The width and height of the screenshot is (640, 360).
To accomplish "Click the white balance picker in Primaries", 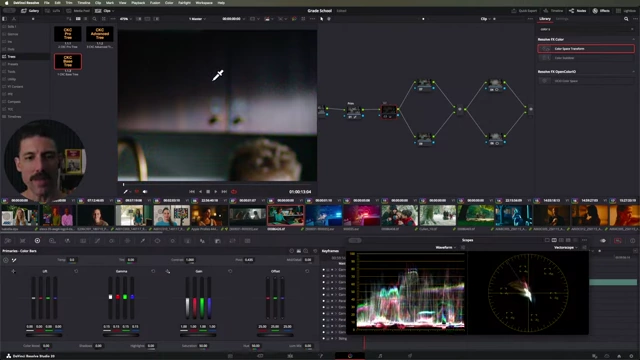I will click(x=14, y=260).
